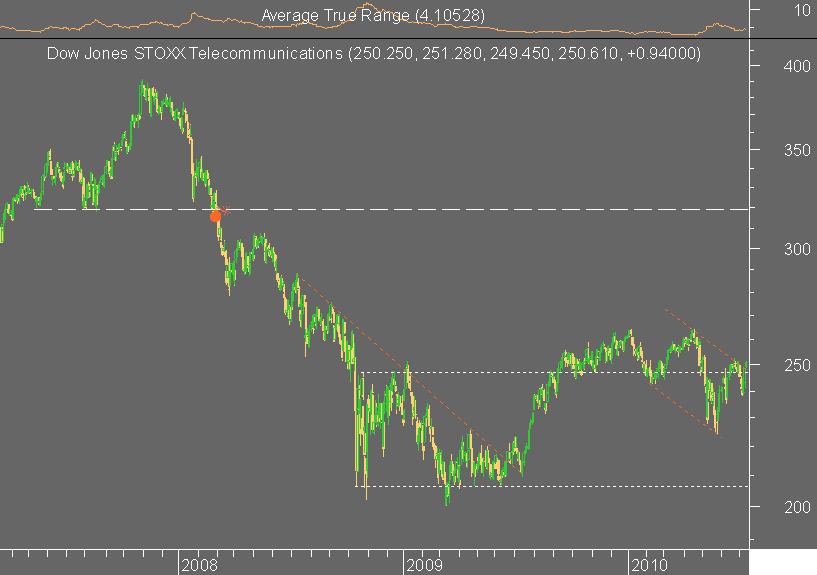The width and height of the screenshot is (817, 575).
Task: Select the lower orange dashed channel line in 2010
Action: [685, 410]
